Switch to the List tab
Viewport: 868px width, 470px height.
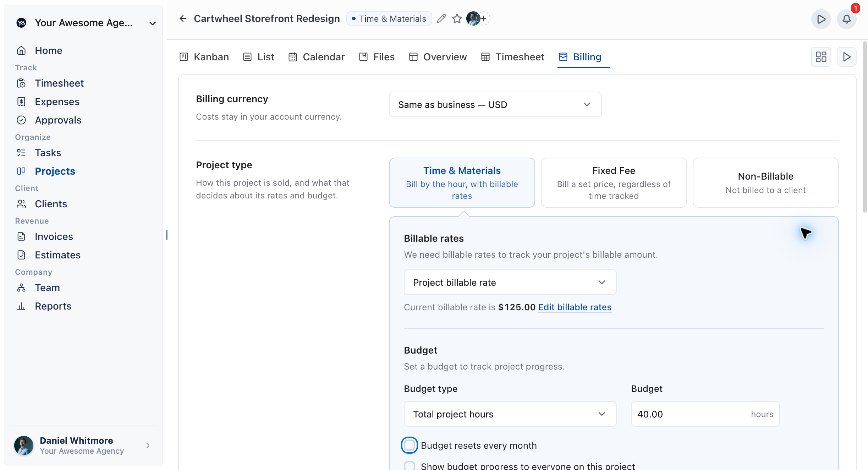(x=258, y=57)
